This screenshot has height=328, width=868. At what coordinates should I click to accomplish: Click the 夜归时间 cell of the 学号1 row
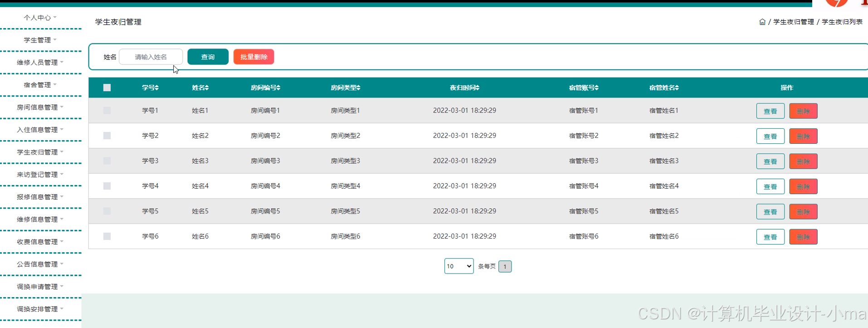point(464,110)
